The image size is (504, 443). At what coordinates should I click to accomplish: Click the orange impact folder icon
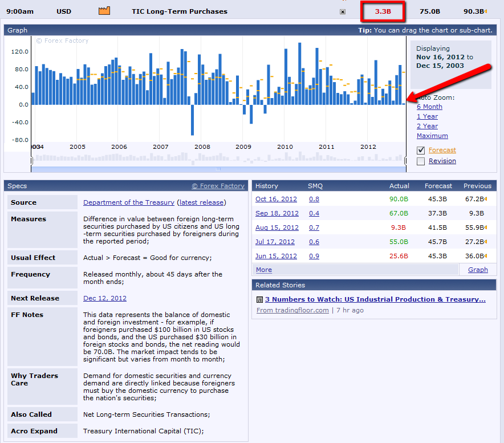point(104,11)
